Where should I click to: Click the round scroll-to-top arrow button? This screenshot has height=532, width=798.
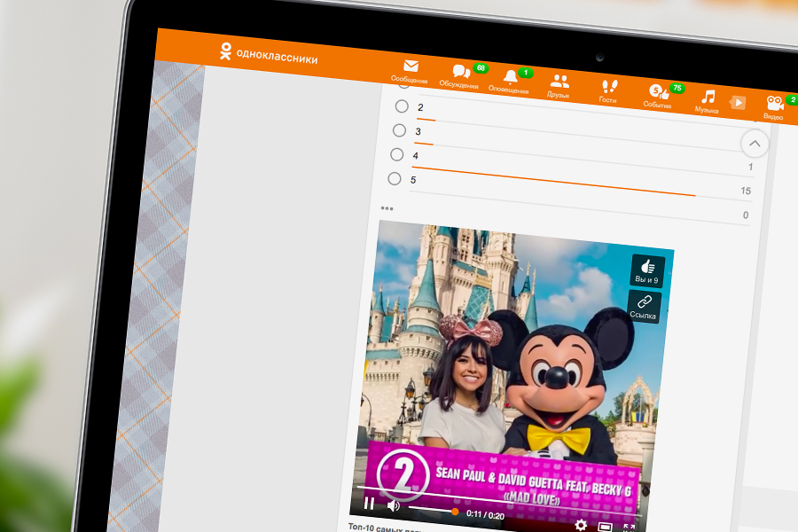click(x=755, y=144)
